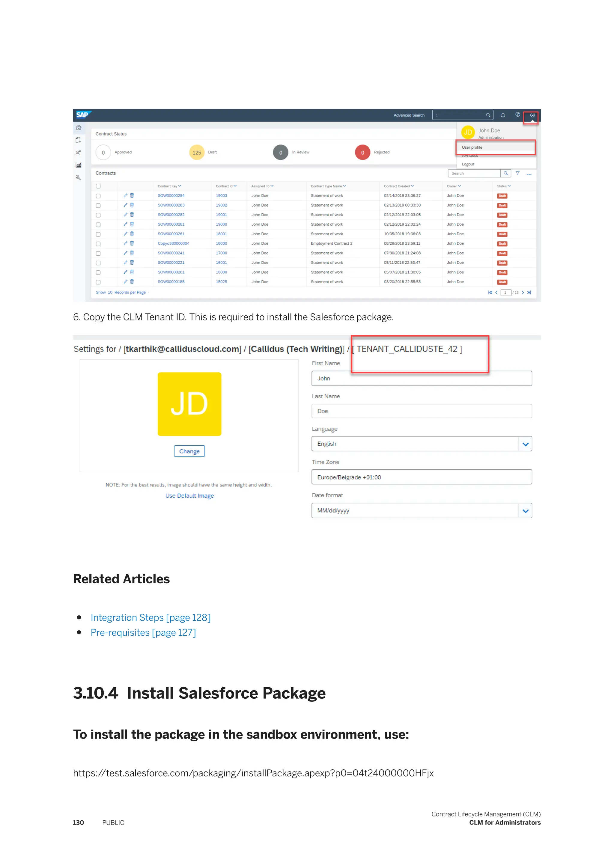Screen dimensions: 614x868
Task: Check the box for contract SOW00000283
Action: pyautogui.click(x=98, y=206)
